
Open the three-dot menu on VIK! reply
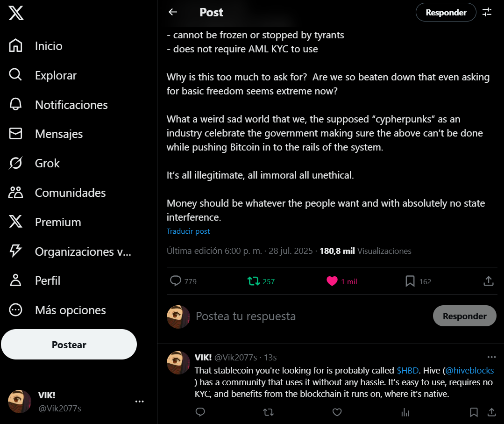click(491, 357)
